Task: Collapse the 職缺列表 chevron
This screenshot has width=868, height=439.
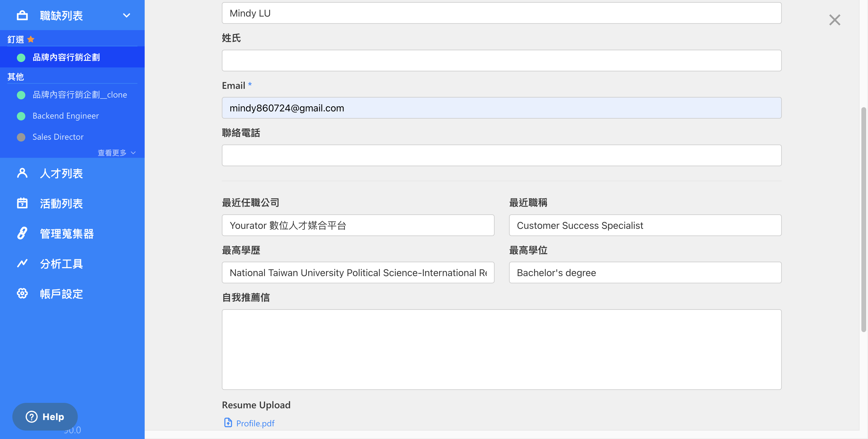Action: (x=126, y=15)
